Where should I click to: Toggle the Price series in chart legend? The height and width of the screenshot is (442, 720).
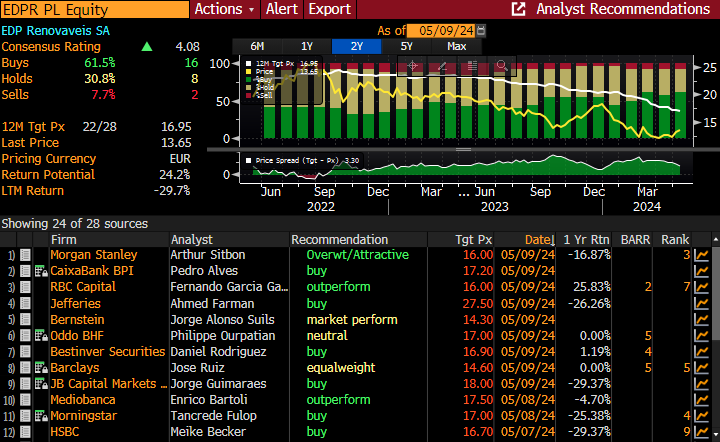tap(263, 72)
